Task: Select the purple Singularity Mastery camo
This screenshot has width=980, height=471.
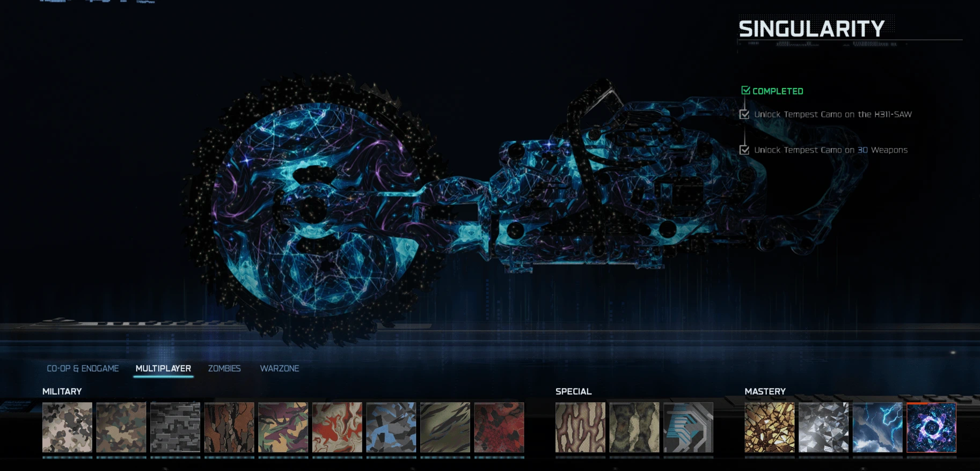Action: pos(932,428)
